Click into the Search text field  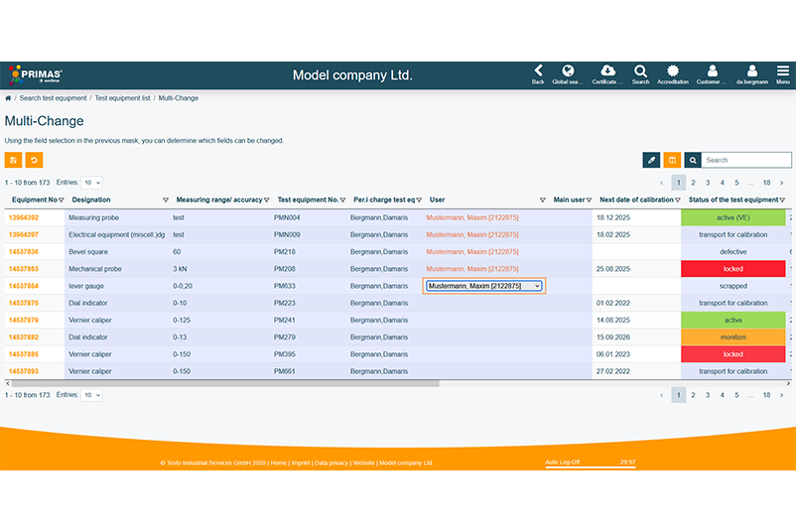click(x=746, y=160)
